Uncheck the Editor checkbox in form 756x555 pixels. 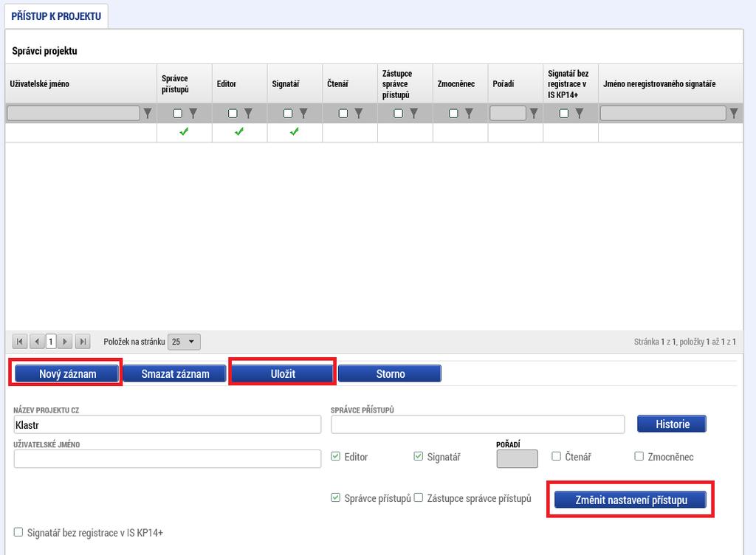[x=336, y=456]
